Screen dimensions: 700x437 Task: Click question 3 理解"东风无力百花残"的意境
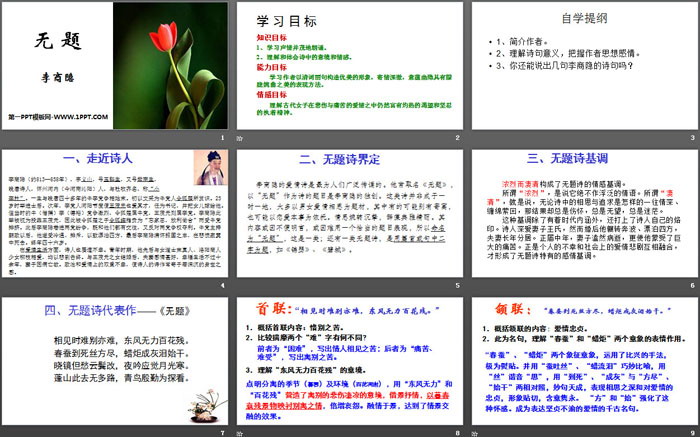point(306,370)
